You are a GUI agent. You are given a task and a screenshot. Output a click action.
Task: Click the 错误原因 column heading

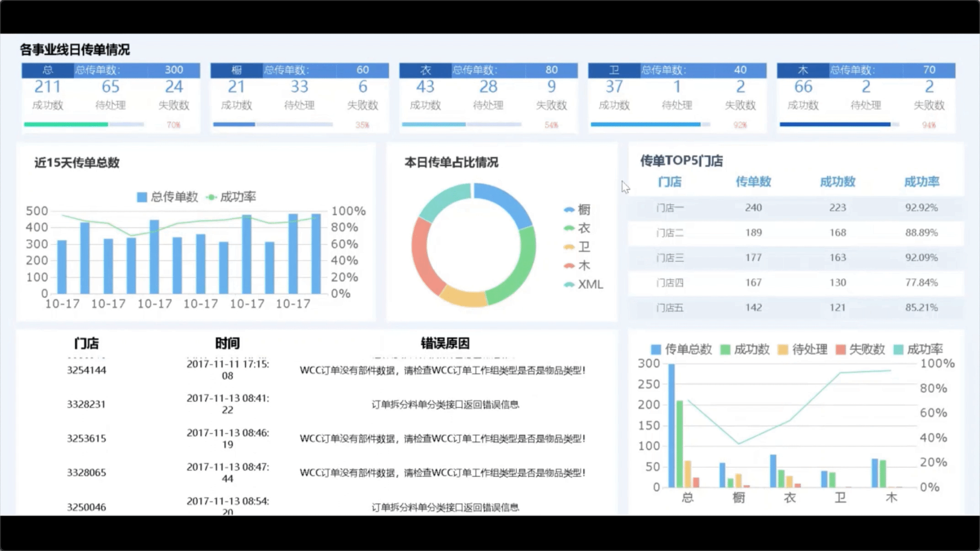click(445, 343)
